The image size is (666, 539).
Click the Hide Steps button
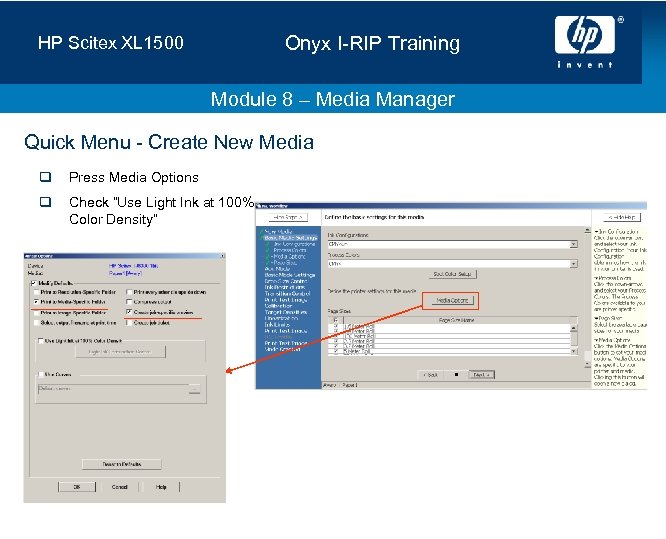[288, 217]
